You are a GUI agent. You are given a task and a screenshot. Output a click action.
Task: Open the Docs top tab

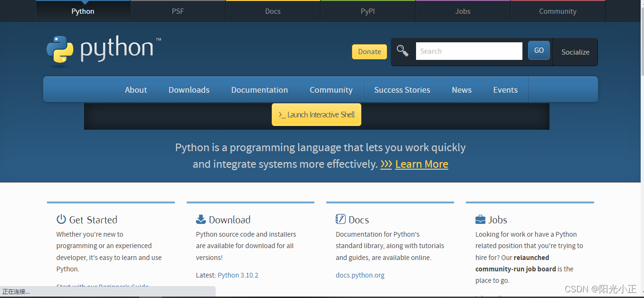(x=273, y=11)
